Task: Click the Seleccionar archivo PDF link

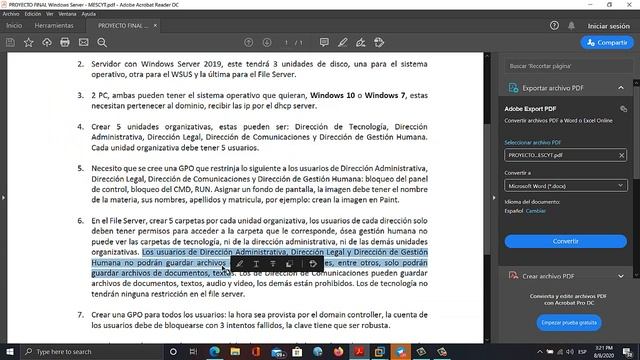Action: click(x=532, y=142)
